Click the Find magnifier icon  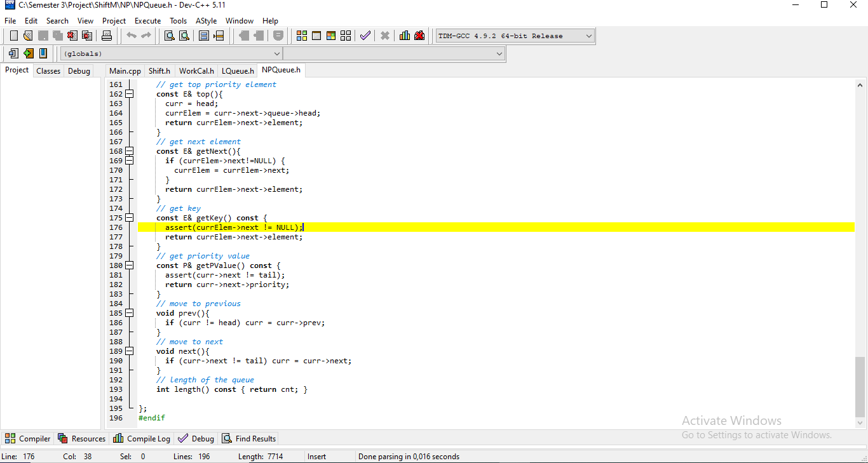coord(170,36)
